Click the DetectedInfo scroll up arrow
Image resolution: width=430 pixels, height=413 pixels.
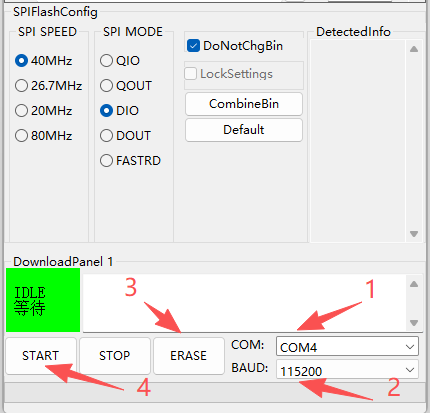click(414, 49)
